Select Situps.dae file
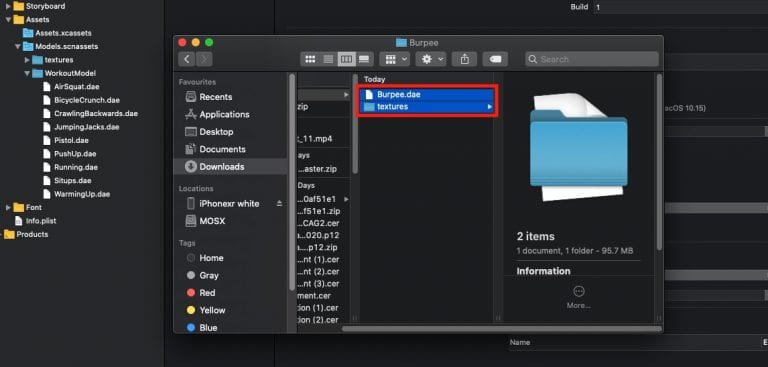Image resolution: width=768 pixels, height=367 pixels. point(67,181)
